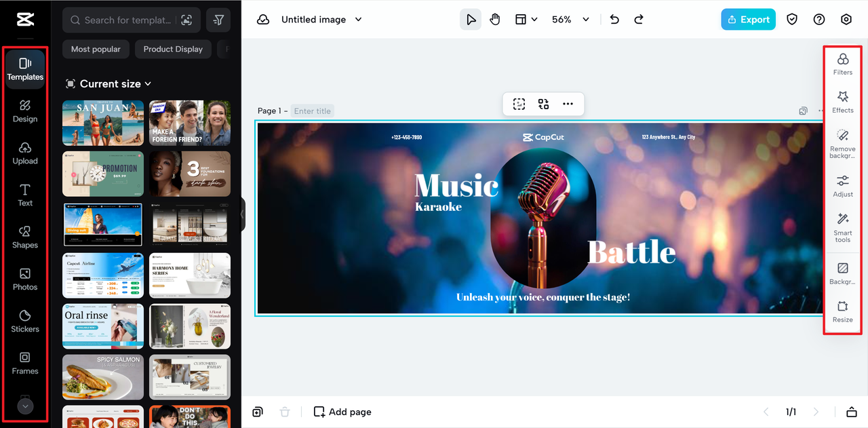Open the 56% zoom dropdown
This screenshot has height=428, width=868.
click(570, 20)
